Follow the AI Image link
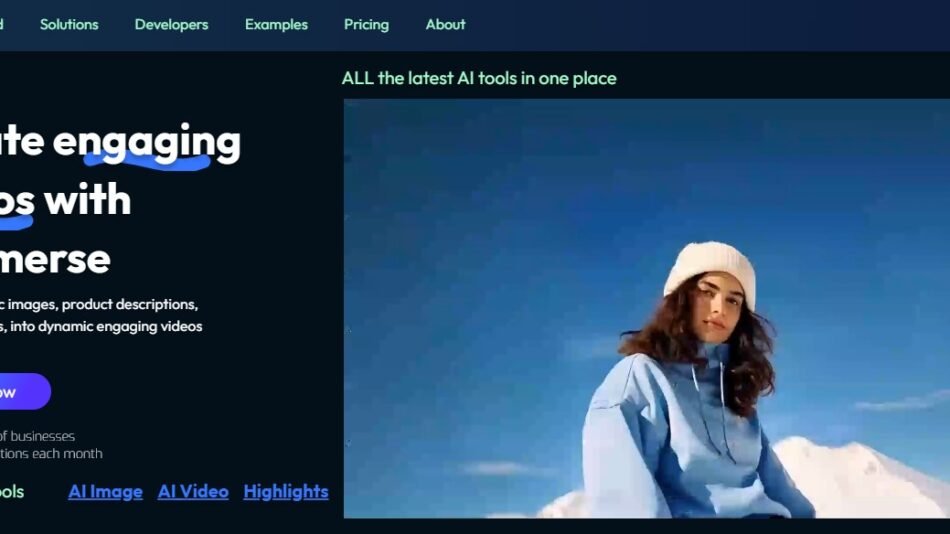This screenshot has width=950, height=534. click(x=105, y=491)
